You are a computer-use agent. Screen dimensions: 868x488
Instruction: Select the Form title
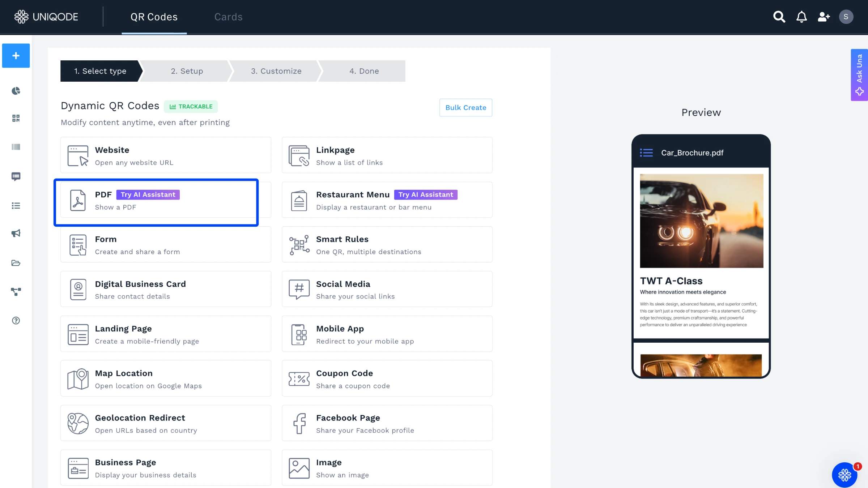106,239
